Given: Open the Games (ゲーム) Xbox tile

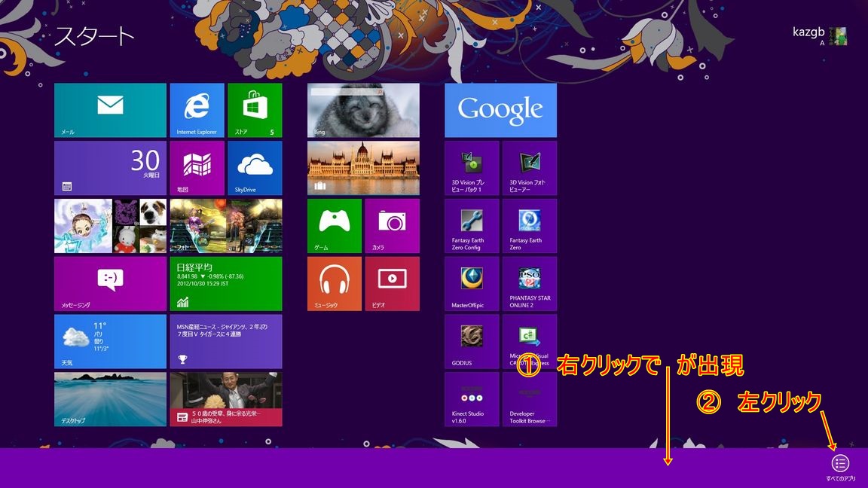Looking at the screenshot, I should click(335, 226).
